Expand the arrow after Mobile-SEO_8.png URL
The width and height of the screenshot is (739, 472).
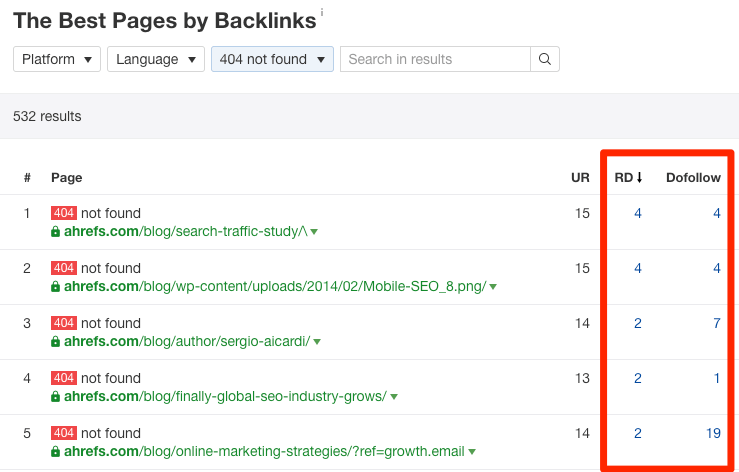click(x=493, y=287)
